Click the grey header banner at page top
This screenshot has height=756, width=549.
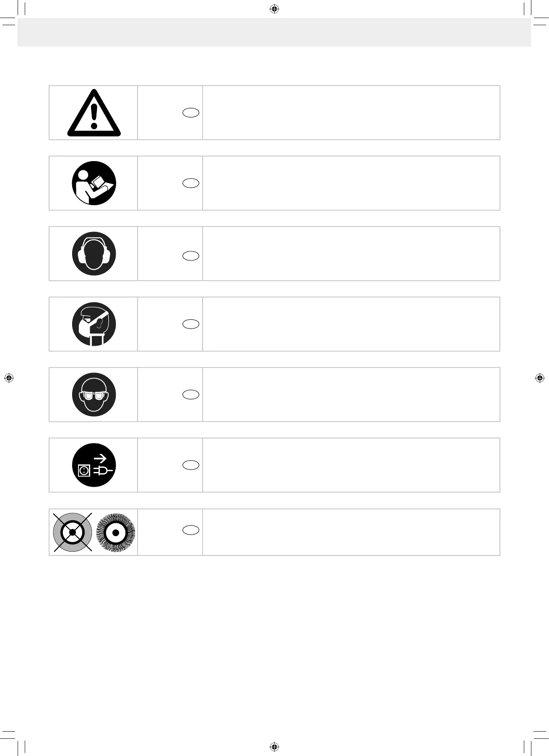274,32
